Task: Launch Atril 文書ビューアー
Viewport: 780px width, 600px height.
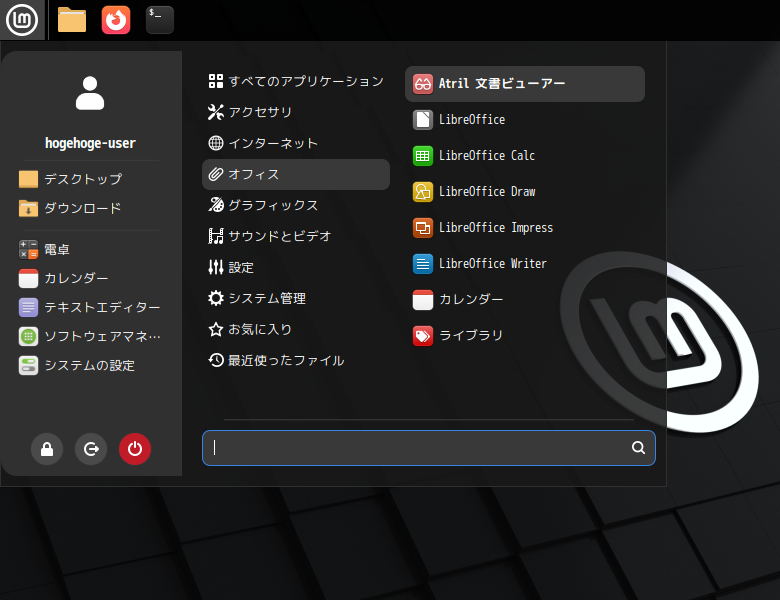Action: click(x=525, y=84)
